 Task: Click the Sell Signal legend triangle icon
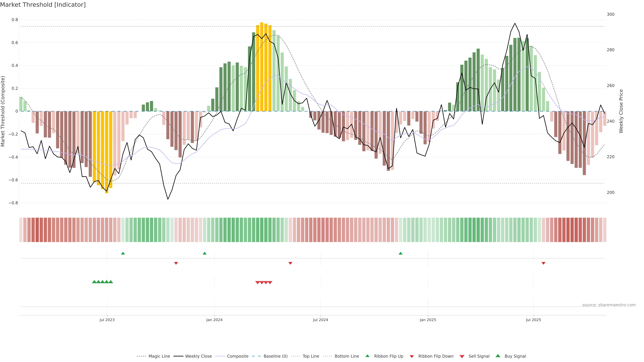[462, 356]
